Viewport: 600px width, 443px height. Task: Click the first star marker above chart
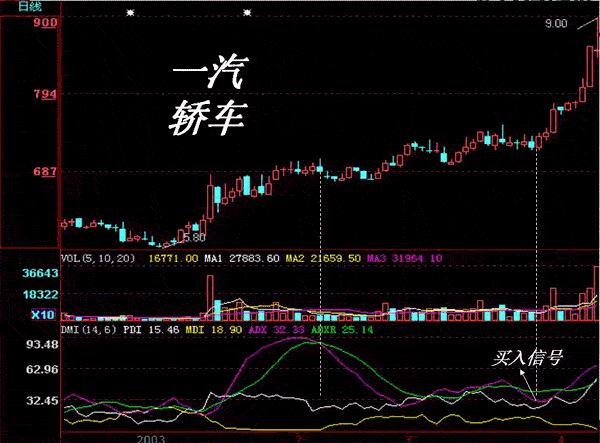(130, 13)
